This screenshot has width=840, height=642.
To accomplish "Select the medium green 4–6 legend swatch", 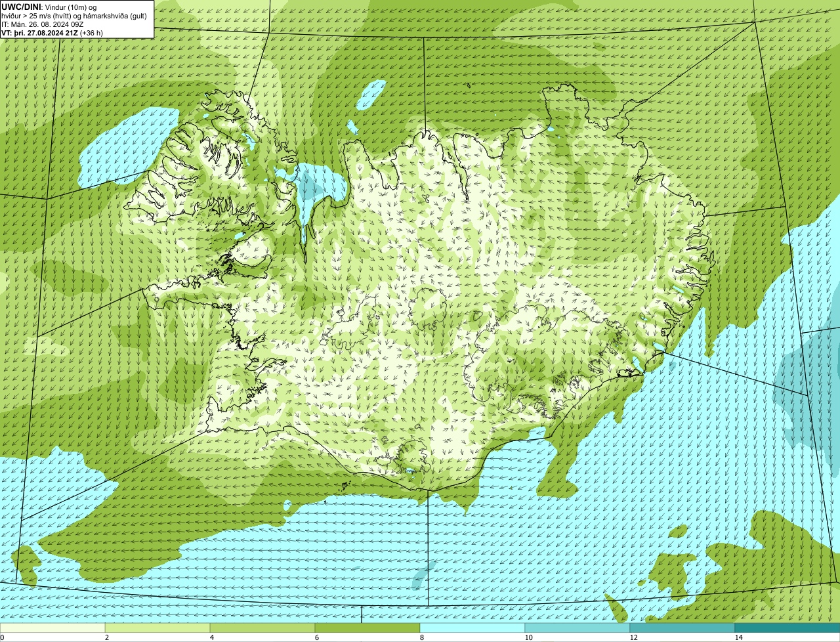I will [262, 628].
